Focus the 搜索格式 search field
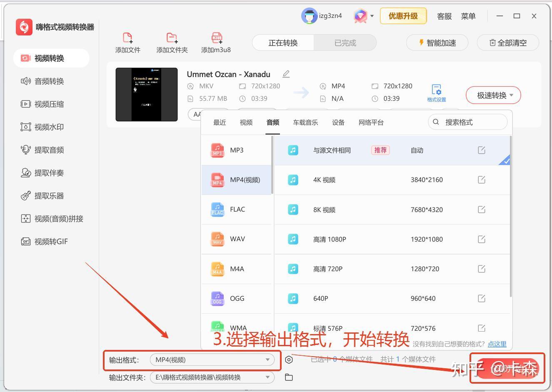This screenshot has height=392, width=552. point(467,122)
